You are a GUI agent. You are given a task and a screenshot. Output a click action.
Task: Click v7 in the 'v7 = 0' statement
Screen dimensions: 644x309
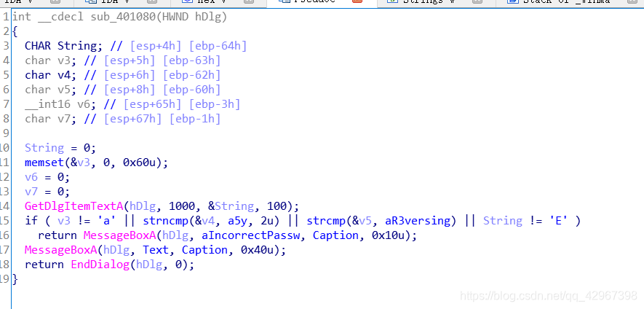click(31, 192)
